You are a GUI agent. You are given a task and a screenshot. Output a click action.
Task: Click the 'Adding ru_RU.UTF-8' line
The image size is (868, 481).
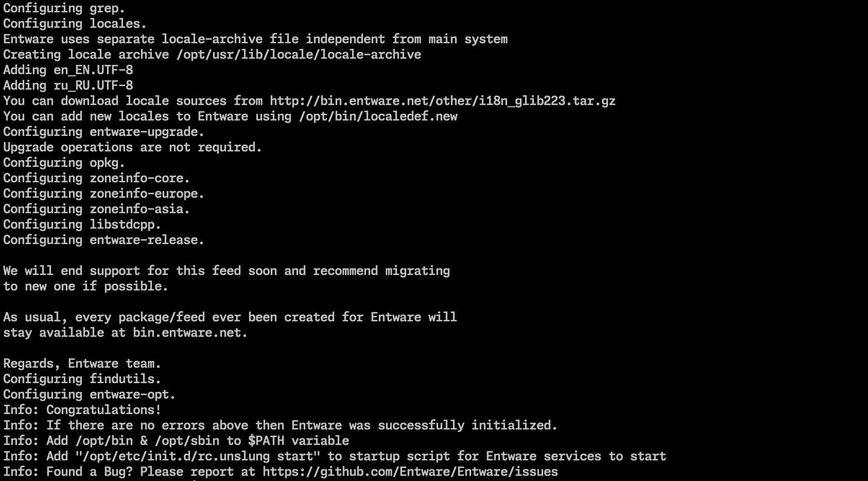[x=68, y=85]
